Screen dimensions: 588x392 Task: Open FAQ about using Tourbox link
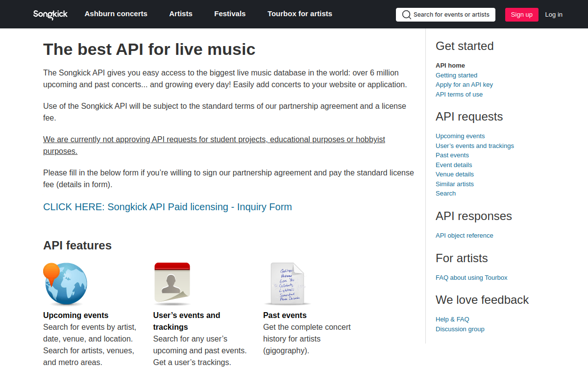[x=471, y=278]
